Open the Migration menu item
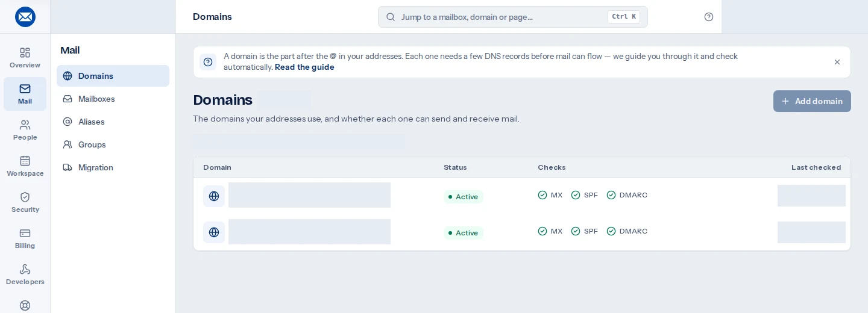Image resolution: width=868 pixels, height=313 pixels. coord(113,167)
